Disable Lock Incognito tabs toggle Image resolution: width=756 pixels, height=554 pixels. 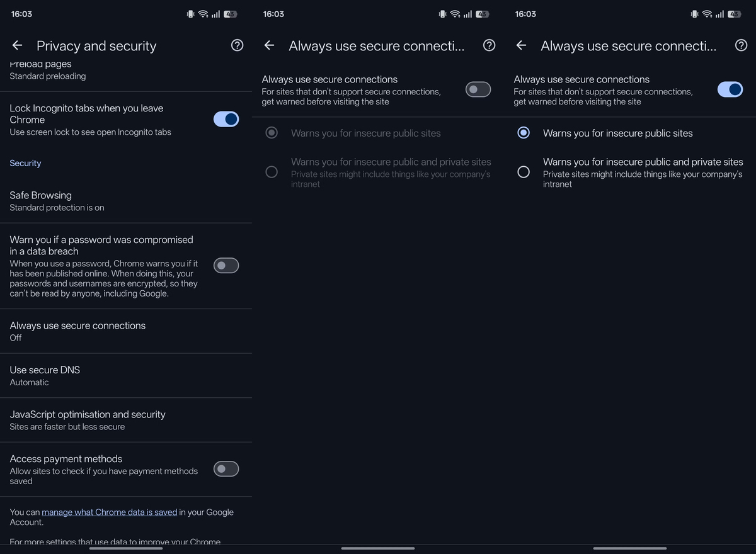(x=226, y=119)
